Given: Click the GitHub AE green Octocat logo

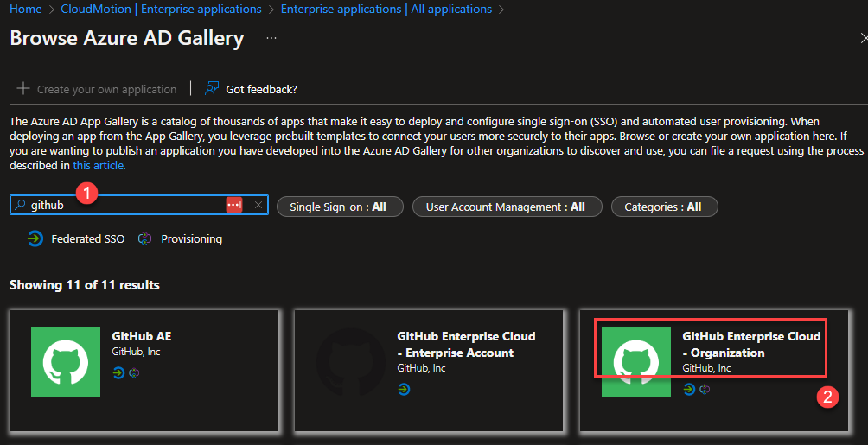Looking at the screenshot, I should [x=66, y=362].
